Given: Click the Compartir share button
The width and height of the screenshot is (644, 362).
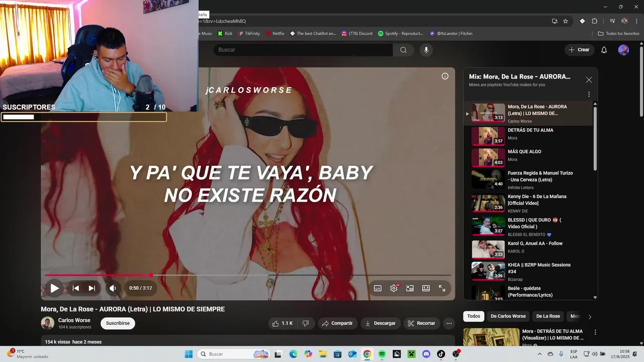Looking at the screenshot, I should 337,323.
